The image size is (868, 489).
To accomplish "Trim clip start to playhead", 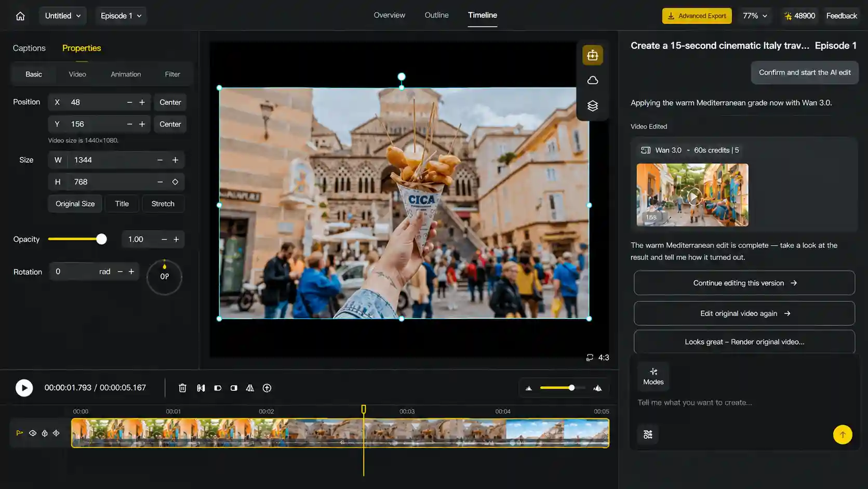I will click(x=218, y=388).
